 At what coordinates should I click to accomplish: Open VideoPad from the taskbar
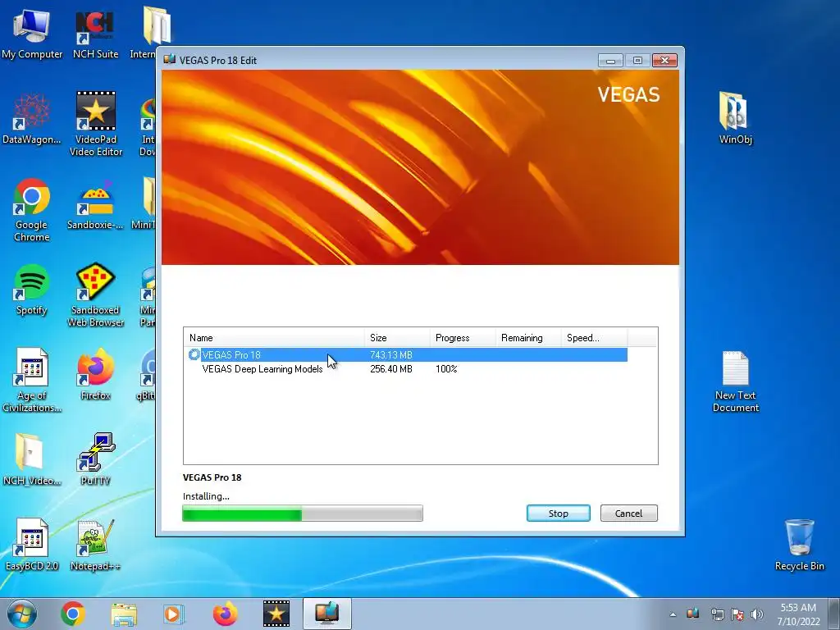pos(276,614)
